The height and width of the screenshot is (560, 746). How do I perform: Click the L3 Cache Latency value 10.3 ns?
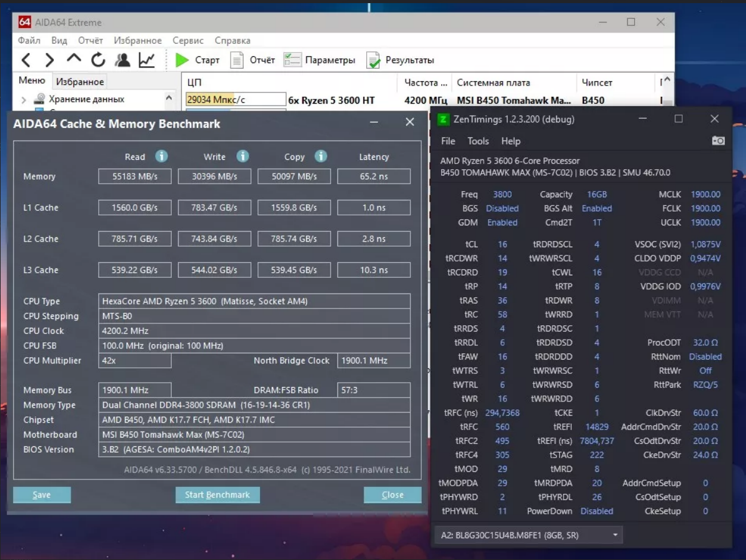(x=374, y=270)
